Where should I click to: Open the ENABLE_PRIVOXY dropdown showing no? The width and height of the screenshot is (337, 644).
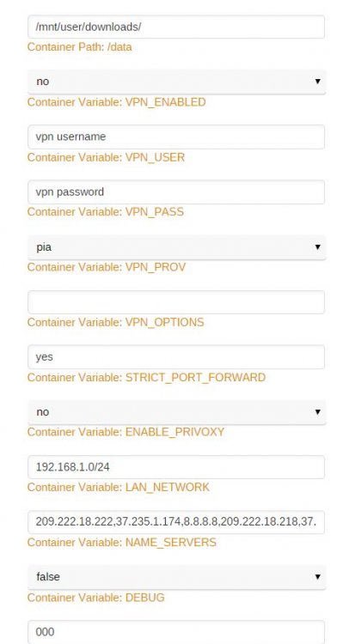point(177,412)
